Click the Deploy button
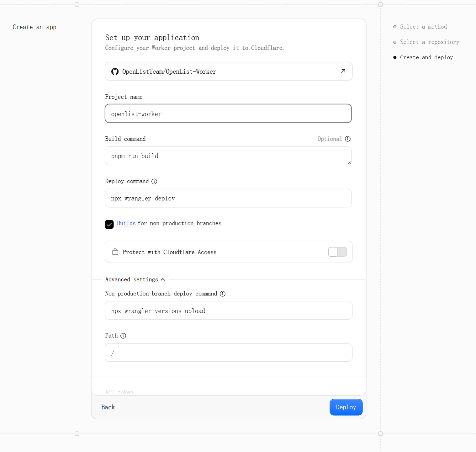The width and height of the screenshot is (476, 452). click(x=346, y=407)
